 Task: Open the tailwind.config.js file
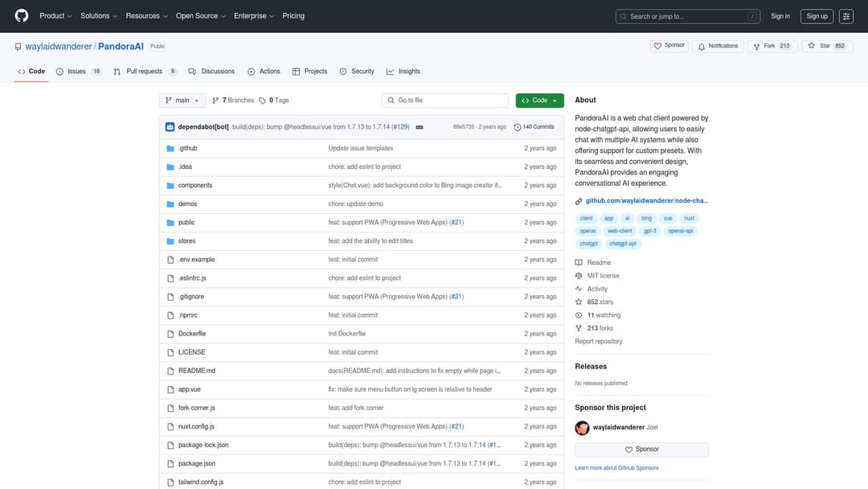point(201,483)
